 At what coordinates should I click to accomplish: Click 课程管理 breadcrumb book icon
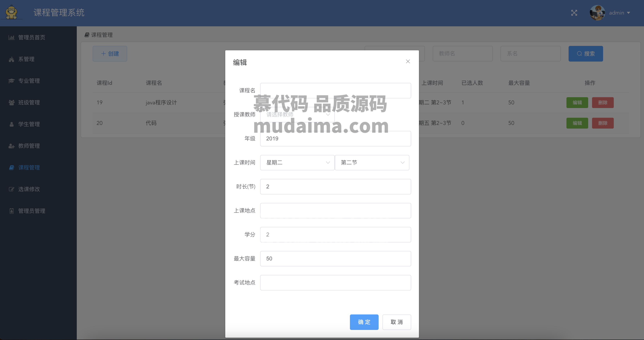coord(87,35)
